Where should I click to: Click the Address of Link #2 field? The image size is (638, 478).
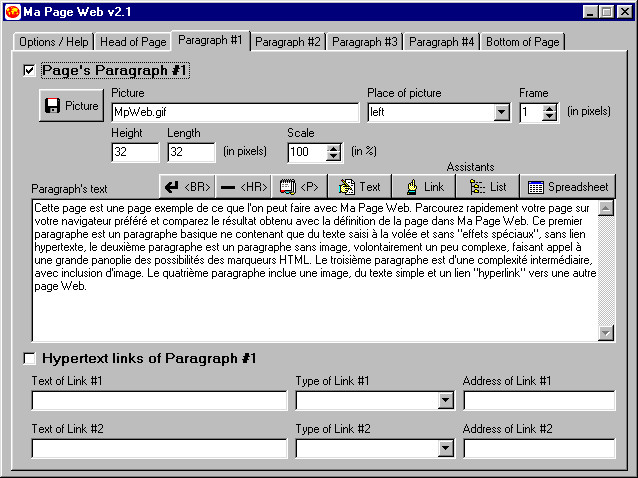539,449
